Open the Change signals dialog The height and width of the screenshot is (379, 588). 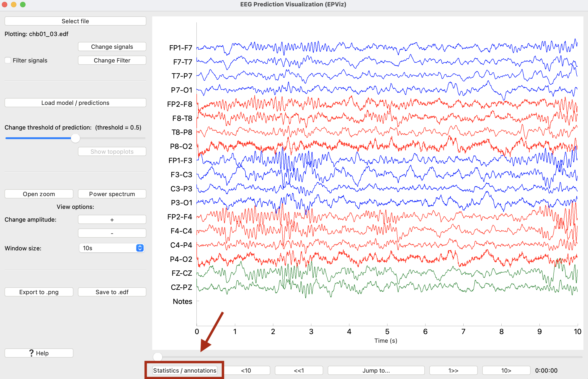click(112, 47)
